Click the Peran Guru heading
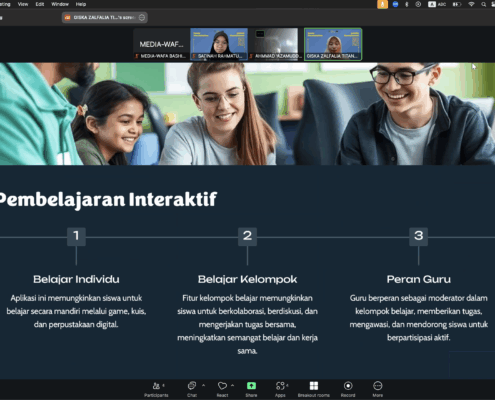The height and width of the screenshot is (400, 495). [x=419, y=279]
